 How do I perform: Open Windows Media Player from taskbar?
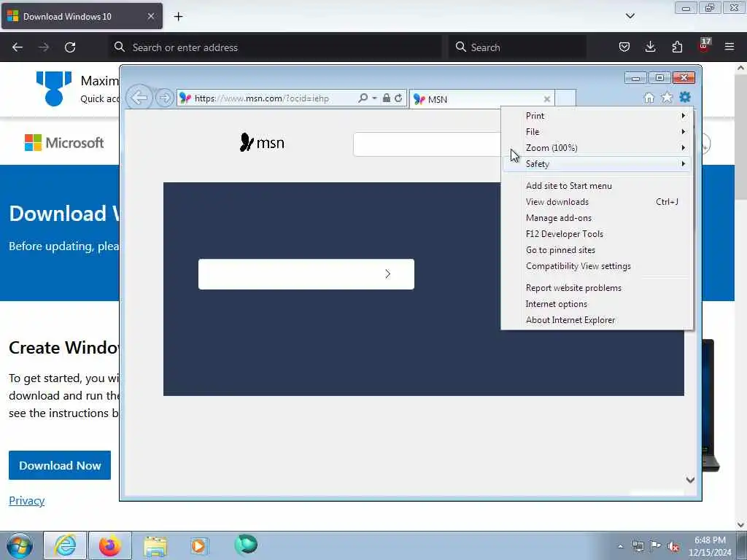[x=198, y=545]
